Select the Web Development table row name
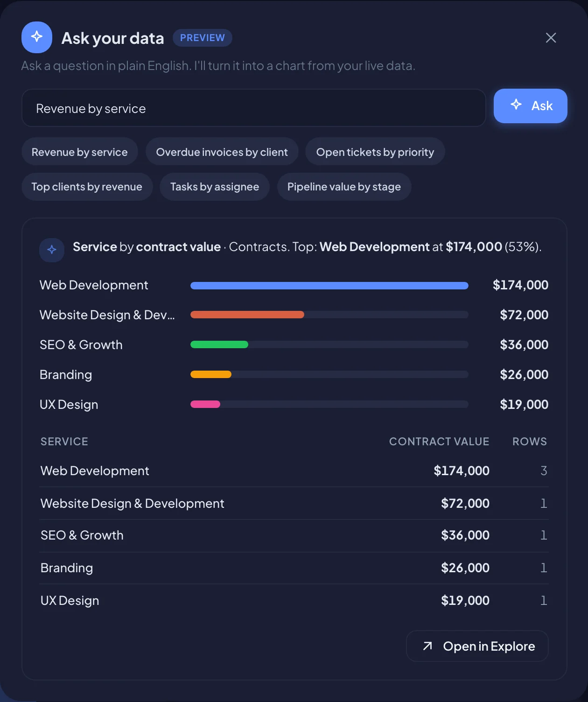This screenshot has height=702, width=588. coord(95,471)
